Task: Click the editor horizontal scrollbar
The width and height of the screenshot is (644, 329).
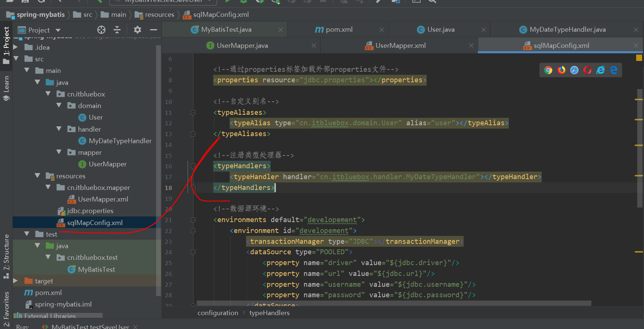Action: pos(394,303)
